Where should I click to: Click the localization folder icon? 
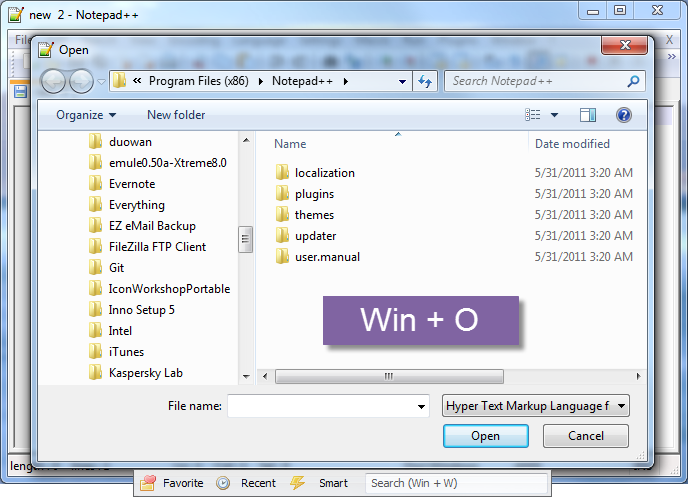coord(282,172)
